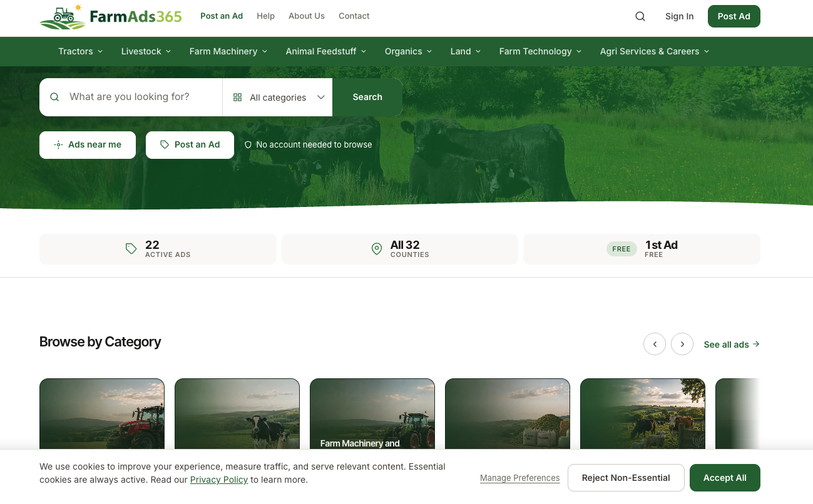Screen dimensions: 813x504
Task: Expand the Livestock menu
Action: point(146,51)
